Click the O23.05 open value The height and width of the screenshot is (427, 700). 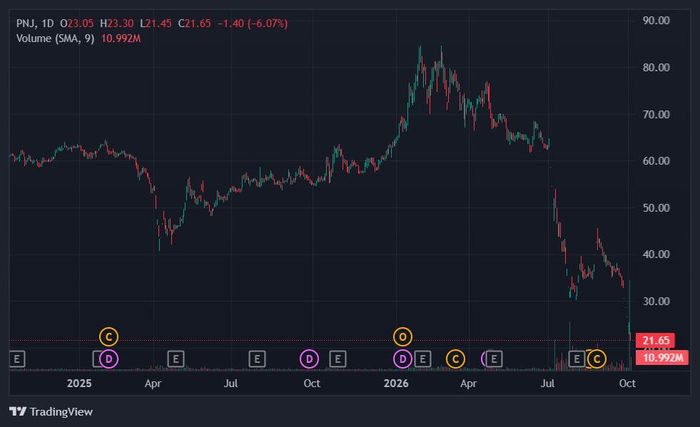tap(77, 23)
